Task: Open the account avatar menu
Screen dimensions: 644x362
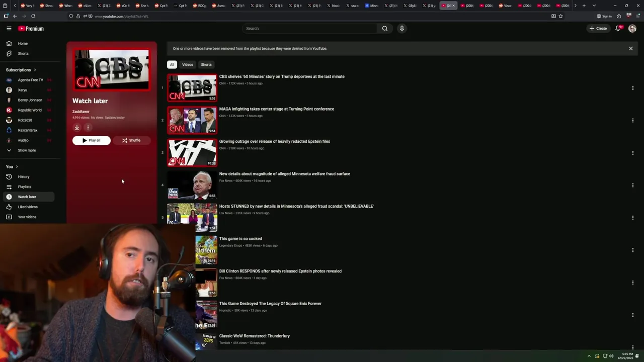Action: pos(632,29)
